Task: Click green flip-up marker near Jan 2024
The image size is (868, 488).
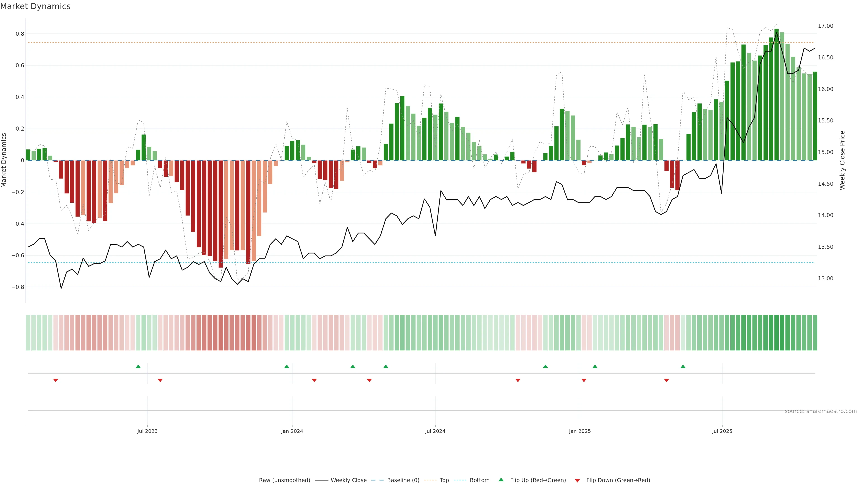Action: [287, 366]
